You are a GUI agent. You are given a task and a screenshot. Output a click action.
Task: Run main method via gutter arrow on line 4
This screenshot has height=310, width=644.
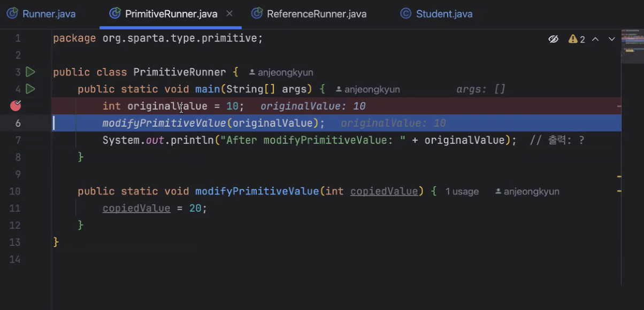(x=30, y=89)
